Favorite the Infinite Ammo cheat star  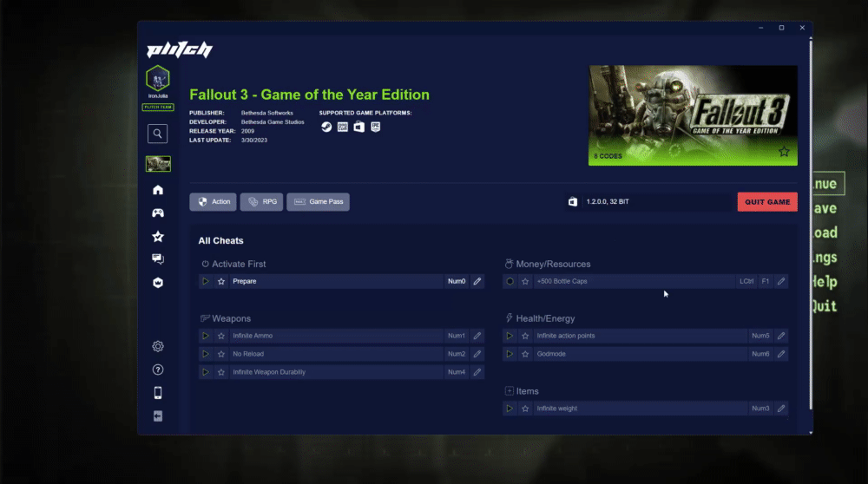tap(221, 336)
